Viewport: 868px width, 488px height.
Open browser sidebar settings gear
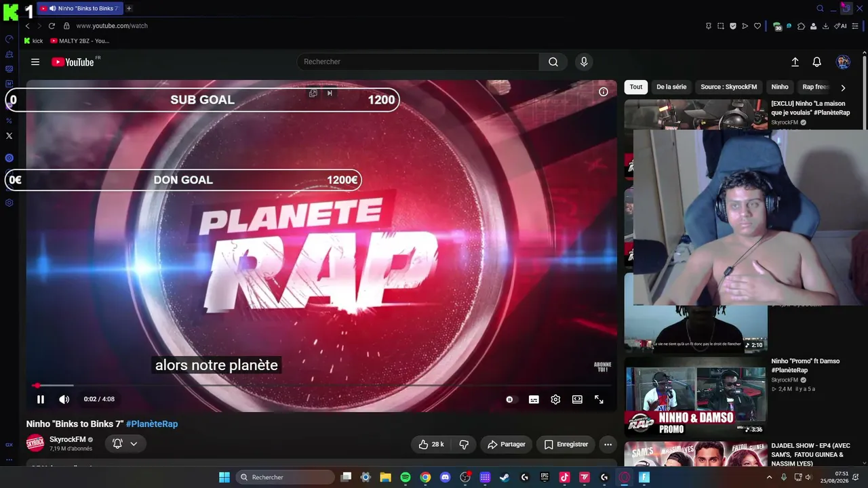9,203
